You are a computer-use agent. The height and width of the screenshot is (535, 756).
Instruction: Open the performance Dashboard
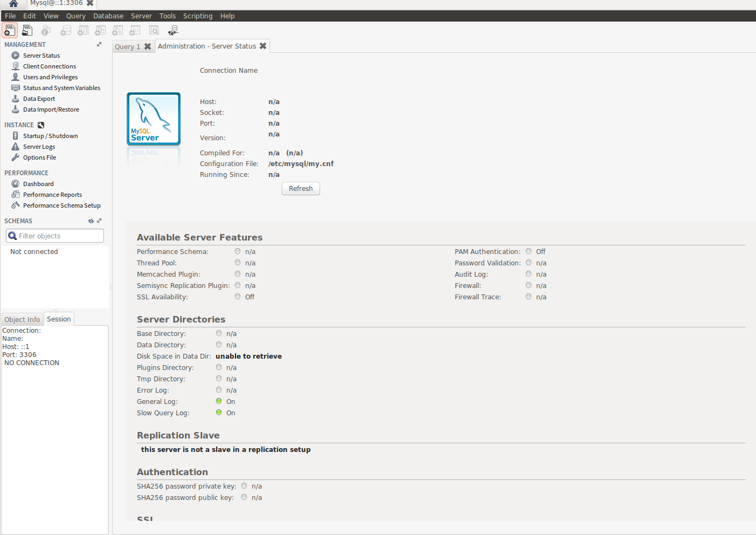tap(38, 184)
